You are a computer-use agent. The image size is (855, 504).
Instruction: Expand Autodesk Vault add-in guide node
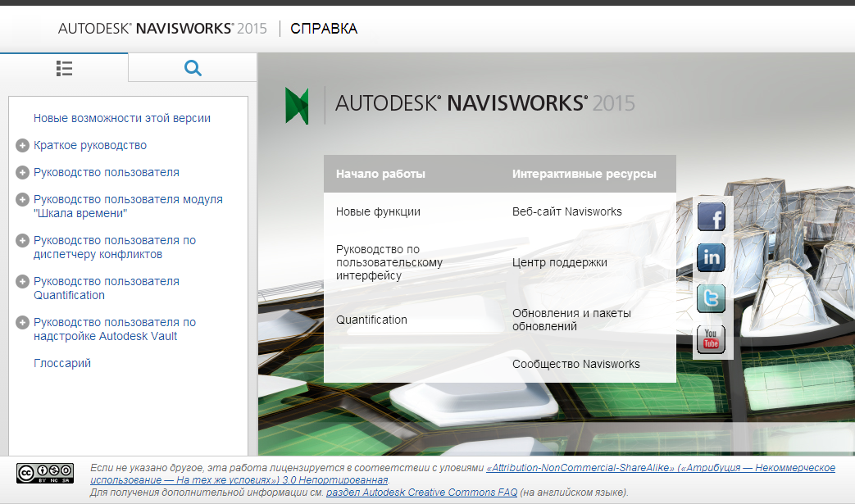point(22,323)
